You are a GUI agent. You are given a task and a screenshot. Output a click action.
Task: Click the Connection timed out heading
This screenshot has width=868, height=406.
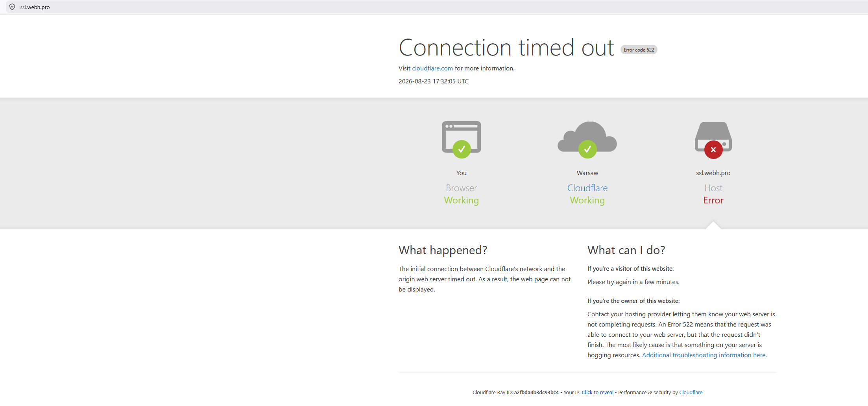click(506, 48)
